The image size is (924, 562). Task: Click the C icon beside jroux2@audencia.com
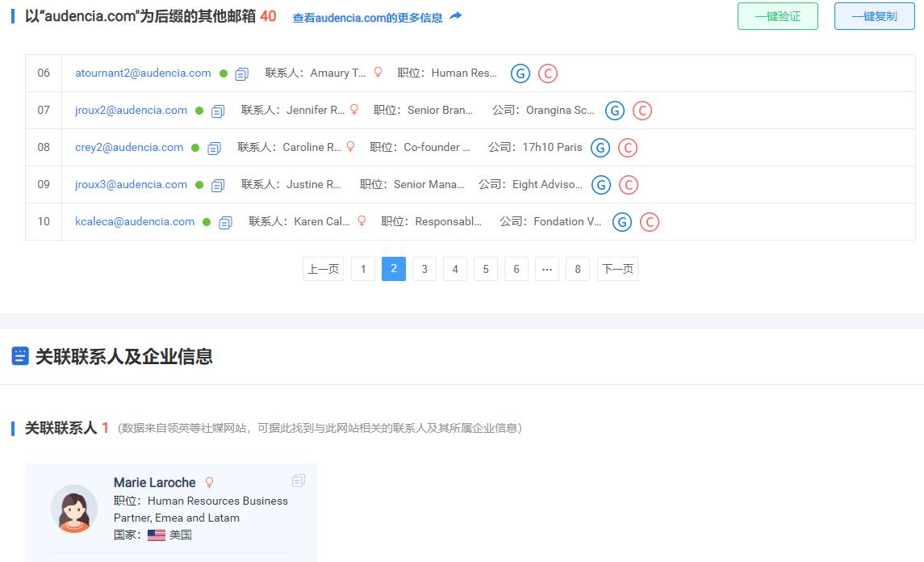click(x=642, y=110)
